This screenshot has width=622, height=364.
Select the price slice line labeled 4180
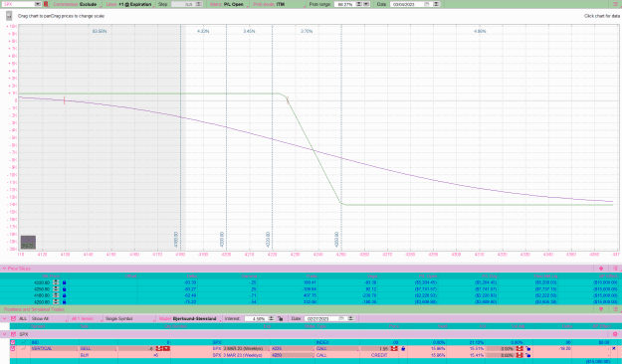coord(180,137)
